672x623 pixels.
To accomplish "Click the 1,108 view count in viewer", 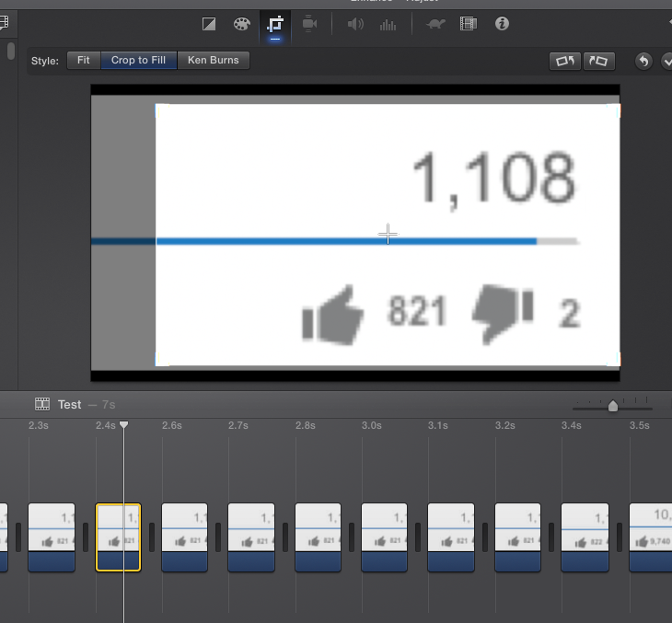I will 493,180.
